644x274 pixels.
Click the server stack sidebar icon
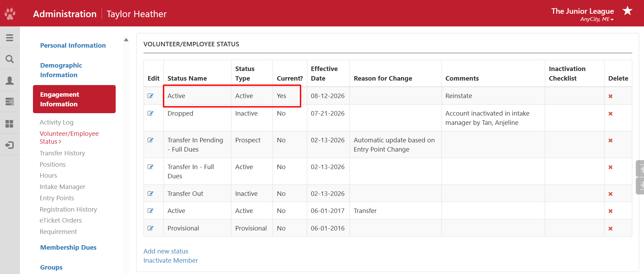tap(10, 102)
